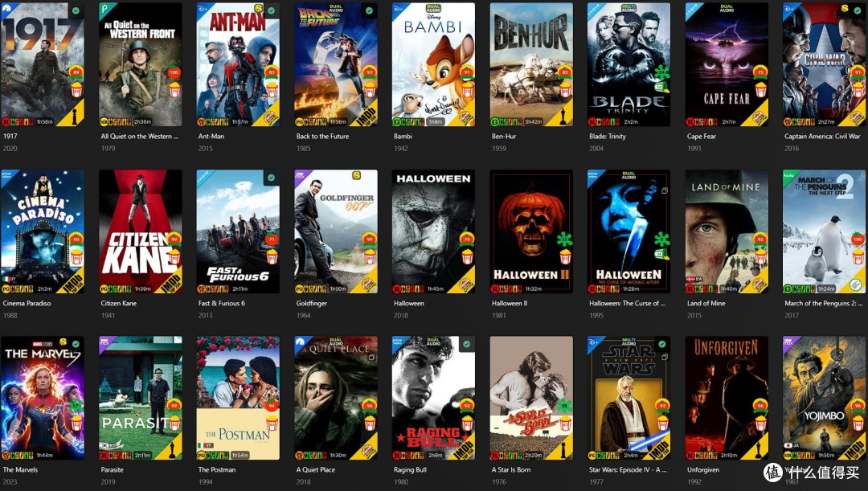Click the popcorn audience score icon on Bambi
This screenshot has height=491, width=868.
[467, 89]
